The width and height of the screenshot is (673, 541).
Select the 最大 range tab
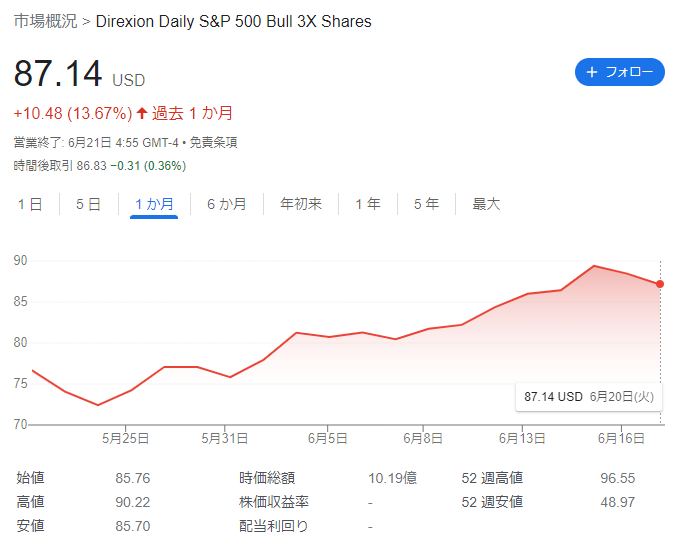pyautogui.click(x=486, y=204)
